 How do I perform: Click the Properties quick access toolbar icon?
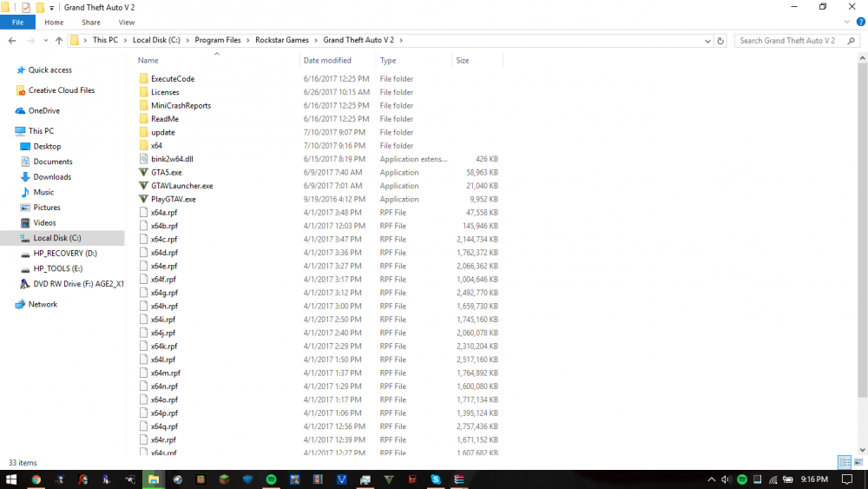coord(25,7)
